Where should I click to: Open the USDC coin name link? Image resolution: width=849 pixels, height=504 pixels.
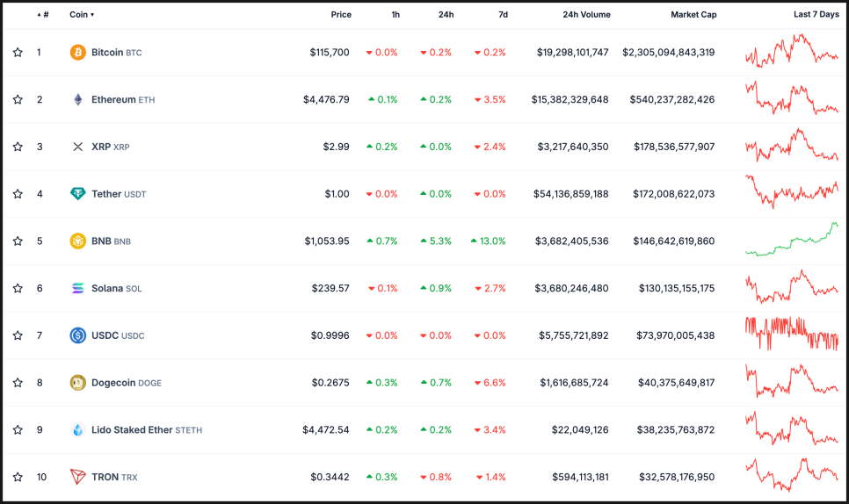(x=118, y=335)
